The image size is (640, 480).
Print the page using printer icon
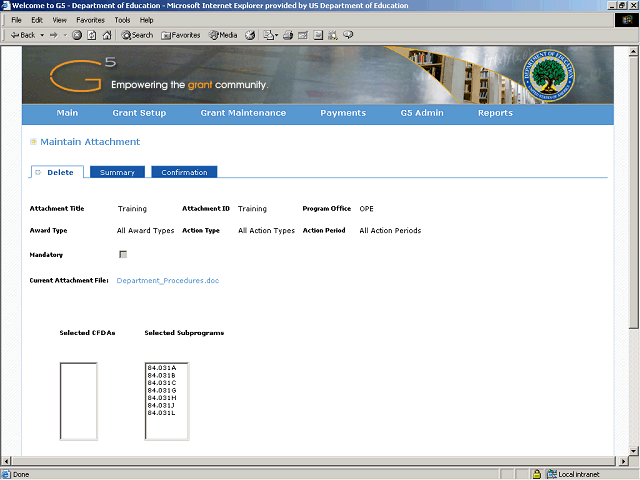tap(288, 36)
